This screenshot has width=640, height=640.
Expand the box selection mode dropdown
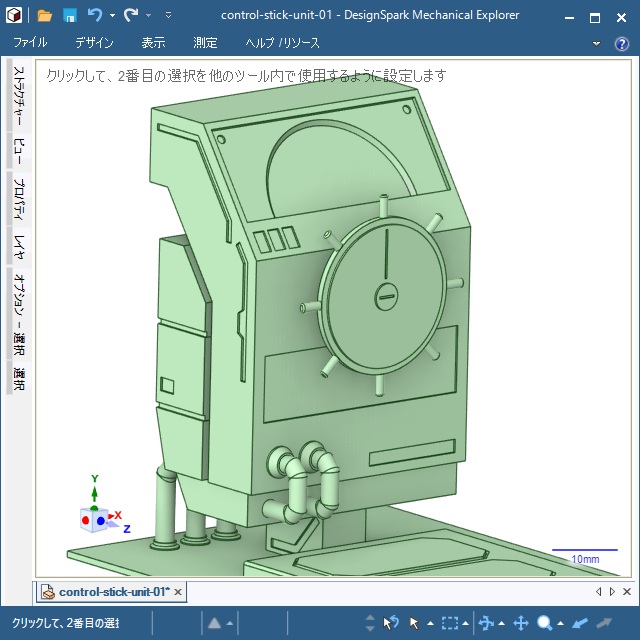467,623
